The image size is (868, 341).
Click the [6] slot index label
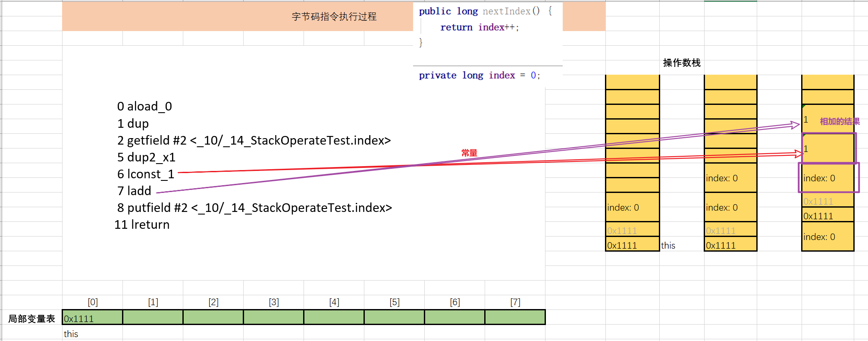tap(455, 302)
